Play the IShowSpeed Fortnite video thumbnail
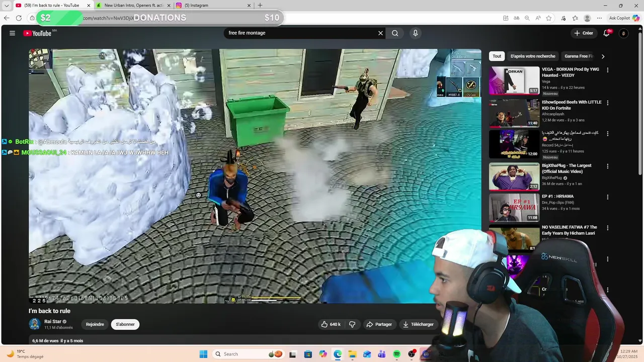The width and height of the screenshot is (644, 362). pos(514,113)
